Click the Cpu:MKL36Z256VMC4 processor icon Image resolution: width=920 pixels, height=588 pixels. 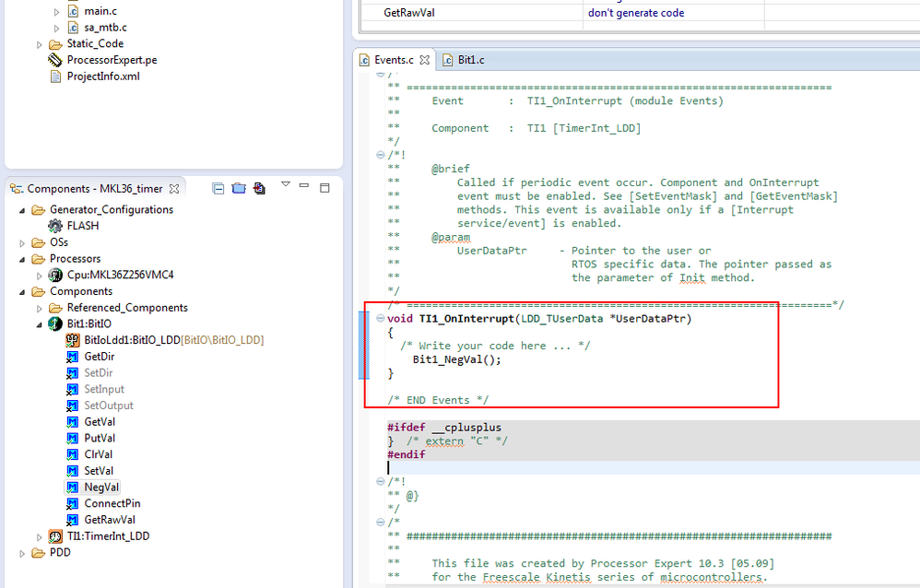[x=55, y=276]
